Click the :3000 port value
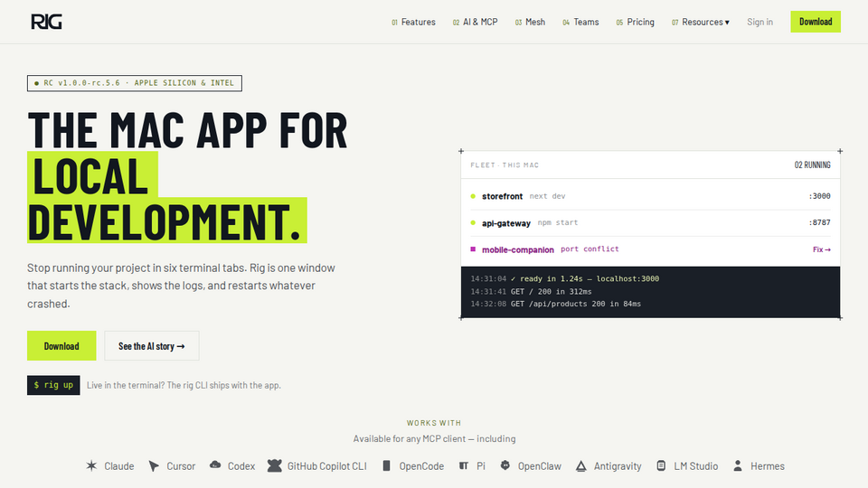Image resolution: width=868 pixels, height=488 pixels. coord(819,196)
